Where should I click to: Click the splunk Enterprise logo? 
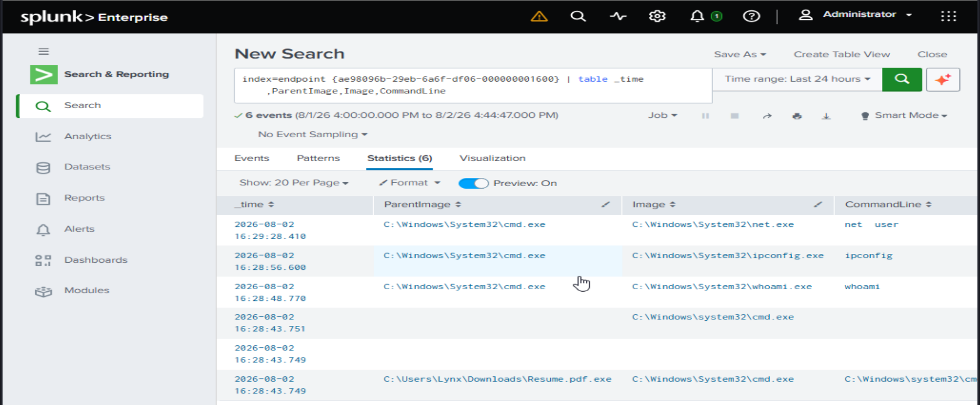94,17
